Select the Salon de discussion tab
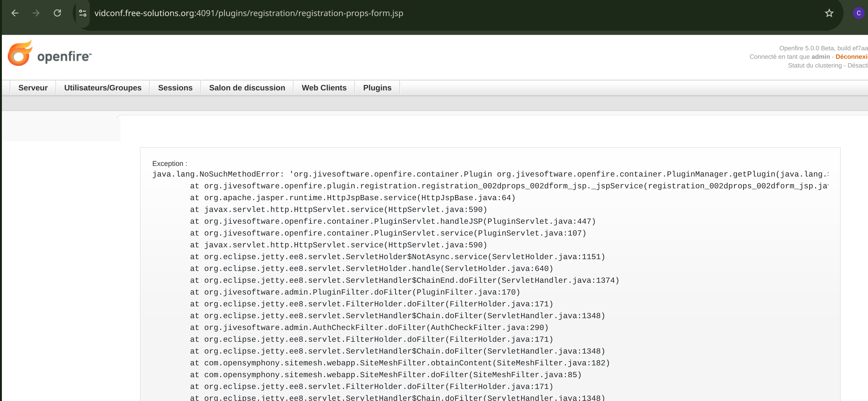 [247, 88]
